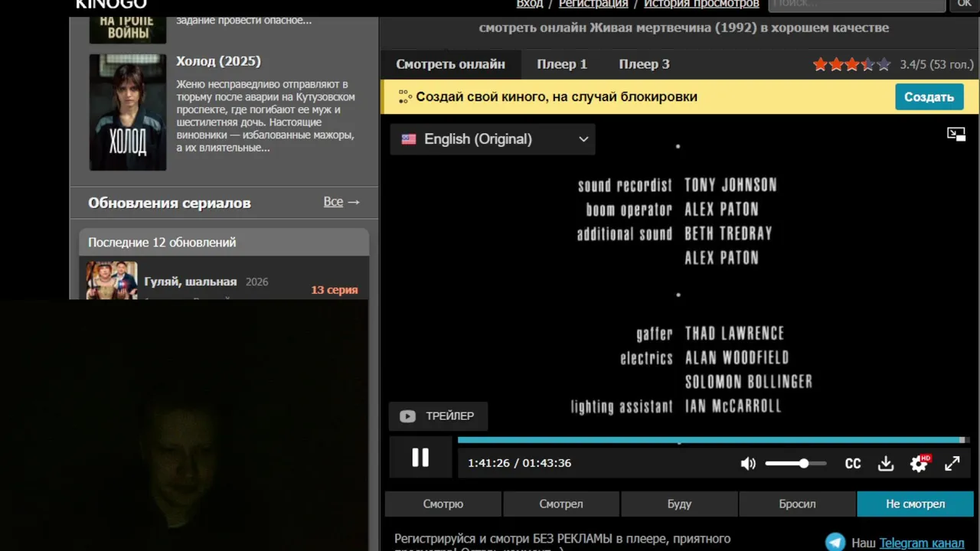Viewport: 980px width, 551px height.
Task: Open the Telegram канал link
Action: 922,543
